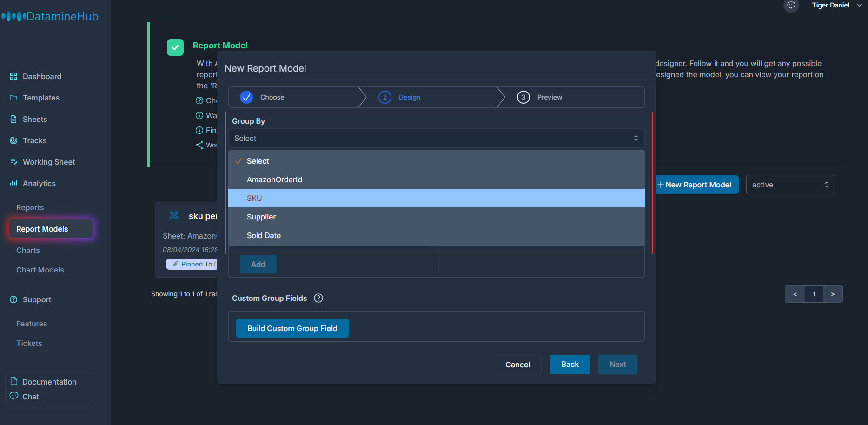
Task: Cancel the New Report Model dialog
Action: 517,365
